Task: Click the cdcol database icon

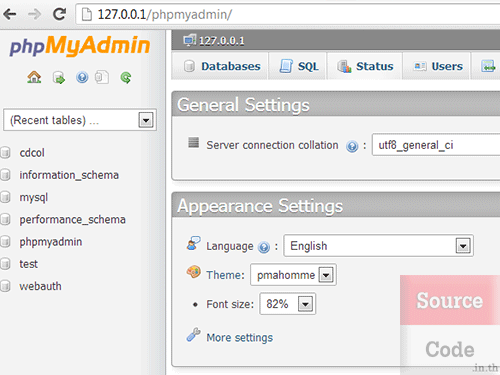Action: point(5,153)
